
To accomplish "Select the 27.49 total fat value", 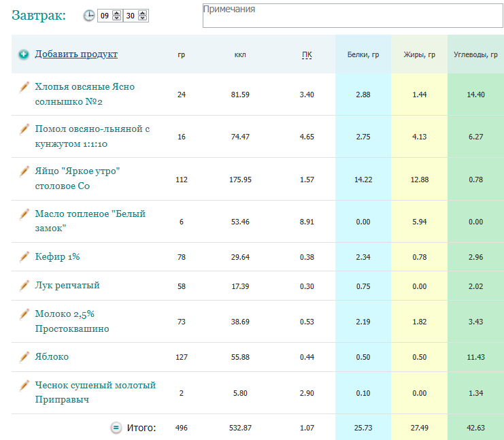I will click(420, 428).
